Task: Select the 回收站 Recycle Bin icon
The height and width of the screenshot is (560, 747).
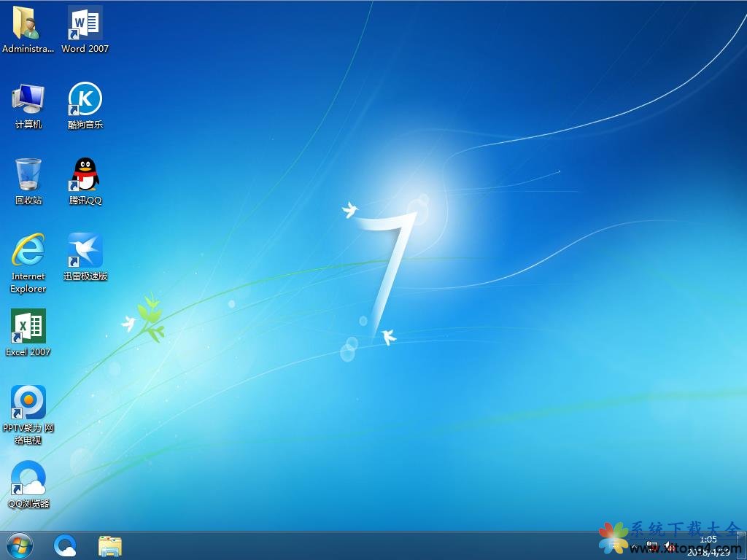Action: coord(28,182)
